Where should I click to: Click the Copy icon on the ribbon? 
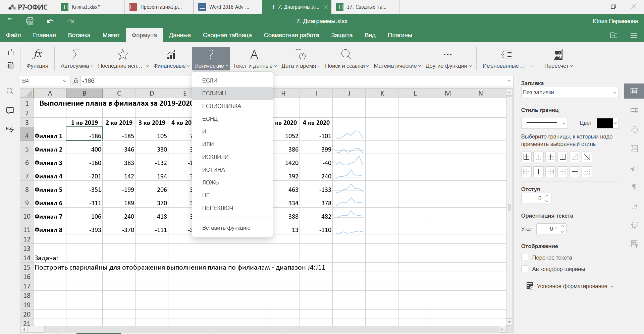click(x=10, y=52)
